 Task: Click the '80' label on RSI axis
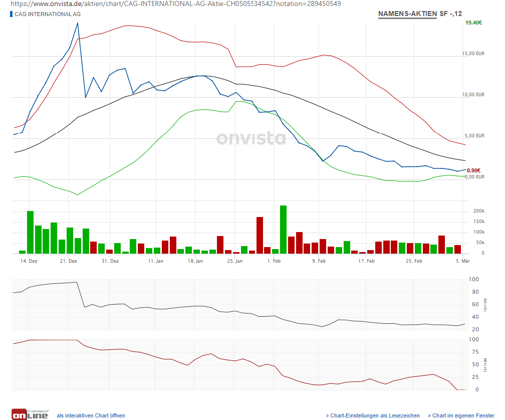pyautogui.click(x=475, y=292)
